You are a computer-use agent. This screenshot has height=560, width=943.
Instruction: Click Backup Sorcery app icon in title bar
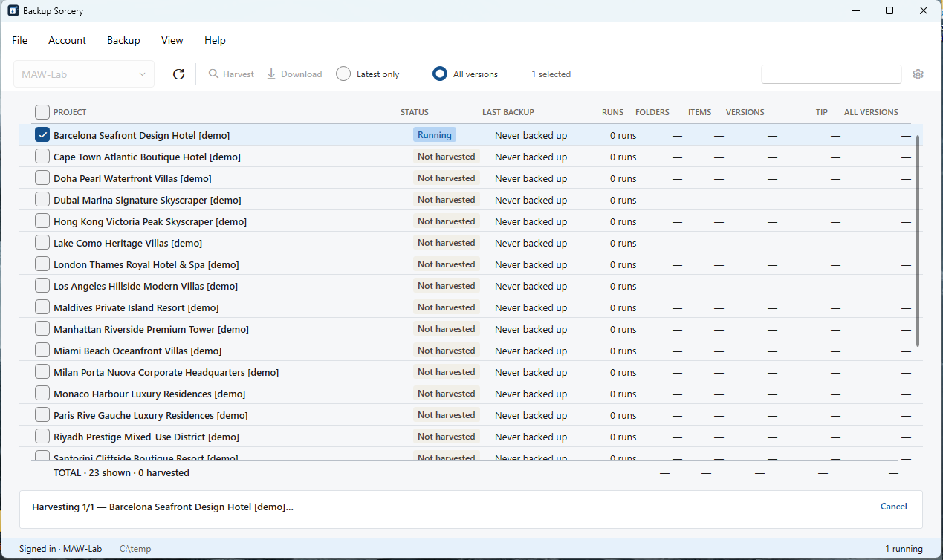(13, 11)
